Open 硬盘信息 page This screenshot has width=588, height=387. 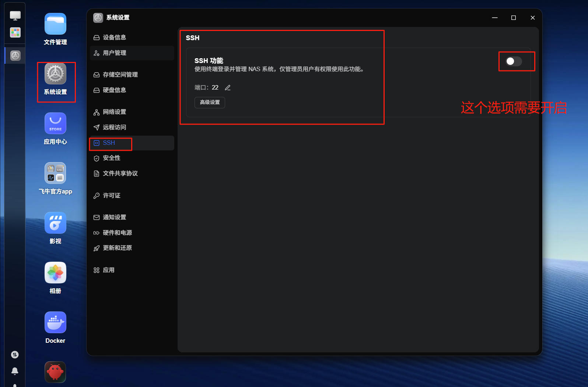coord(132,90)
